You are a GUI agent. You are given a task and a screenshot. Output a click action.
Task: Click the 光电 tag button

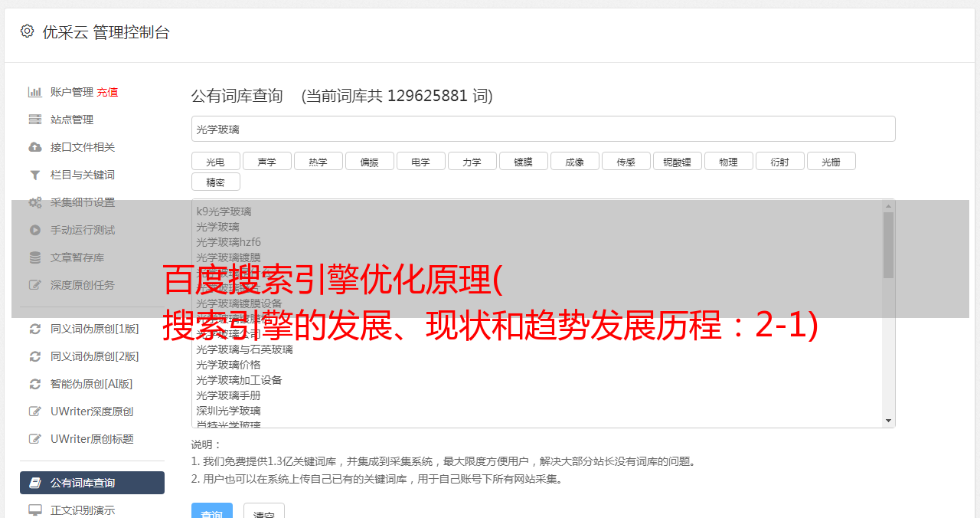click(215, 161)
